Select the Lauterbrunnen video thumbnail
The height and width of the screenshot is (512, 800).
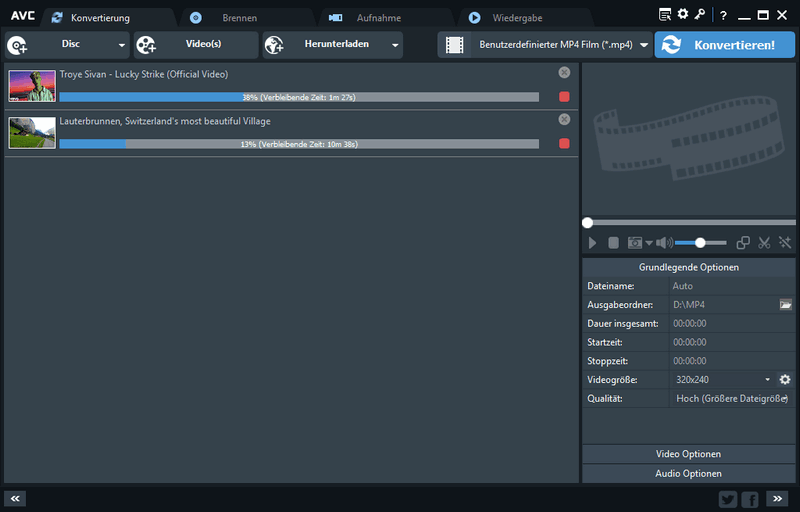[32, 133]
